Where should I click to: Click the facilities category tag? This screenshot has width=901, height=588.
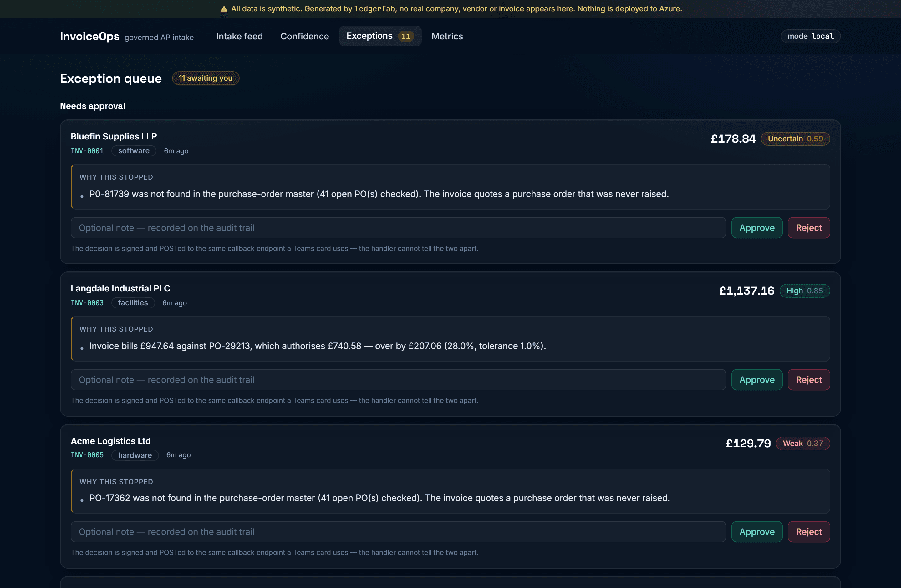[133, 303]
